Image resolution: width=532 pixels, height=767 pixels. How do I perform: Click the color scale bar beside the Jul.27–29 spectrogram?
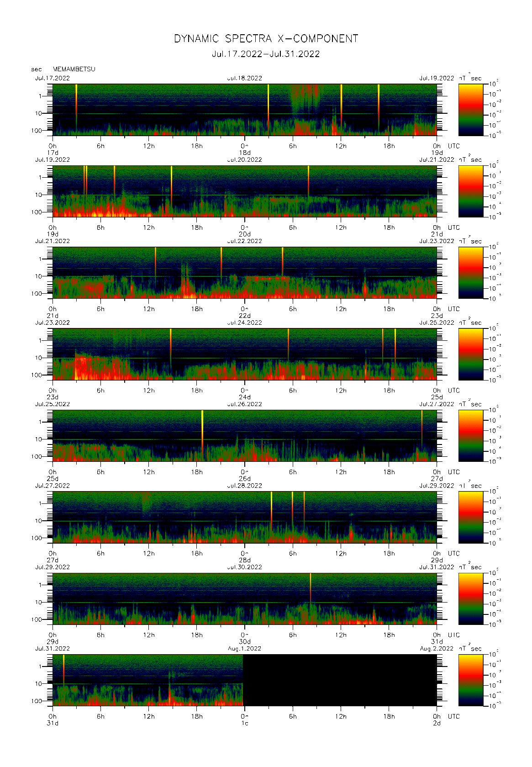tap(471, 517)
